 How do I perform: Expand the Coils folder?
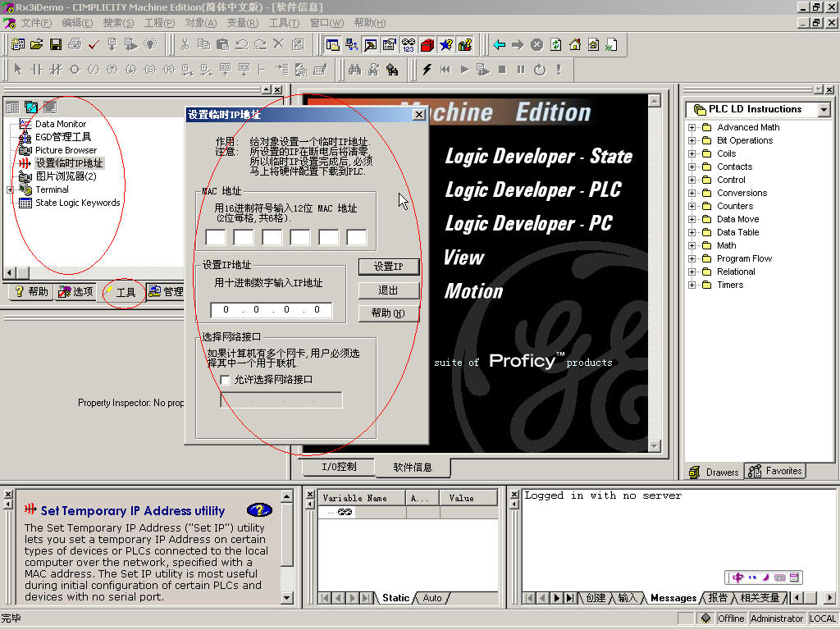[x=692, y=153]
